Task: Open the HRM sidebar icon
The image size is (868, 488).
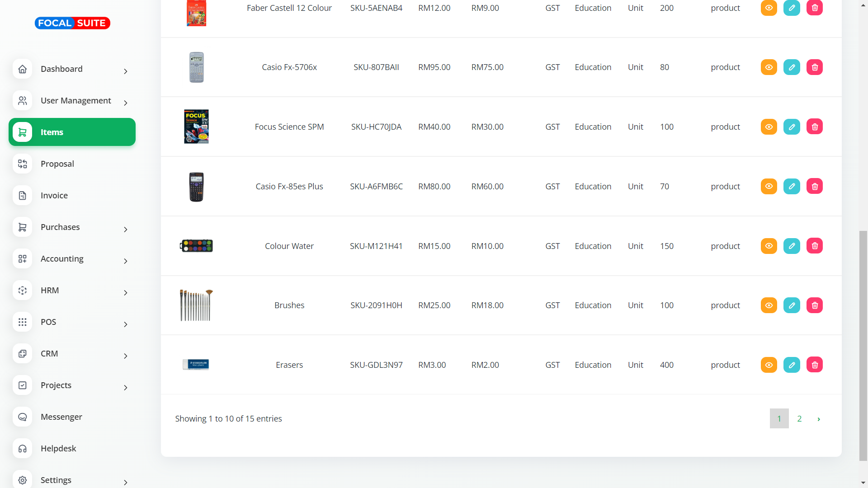Action: coord(23,291)
